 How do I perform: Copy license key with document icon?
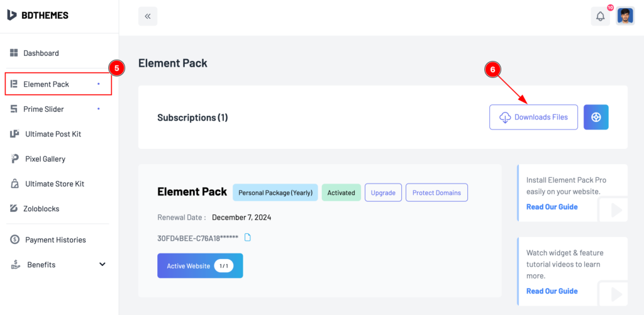247,238
